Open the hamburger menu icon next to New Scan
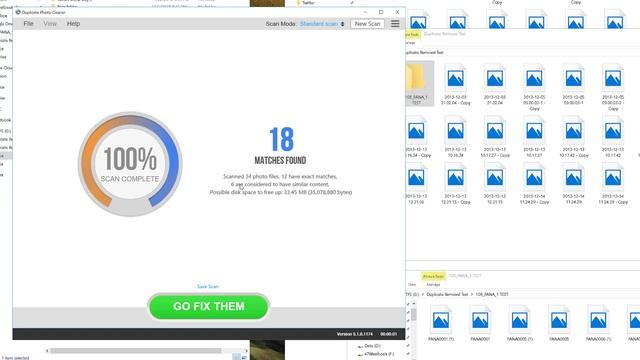Image resolution: width=640 pixels, height=360 pixels. click(395, 24)
